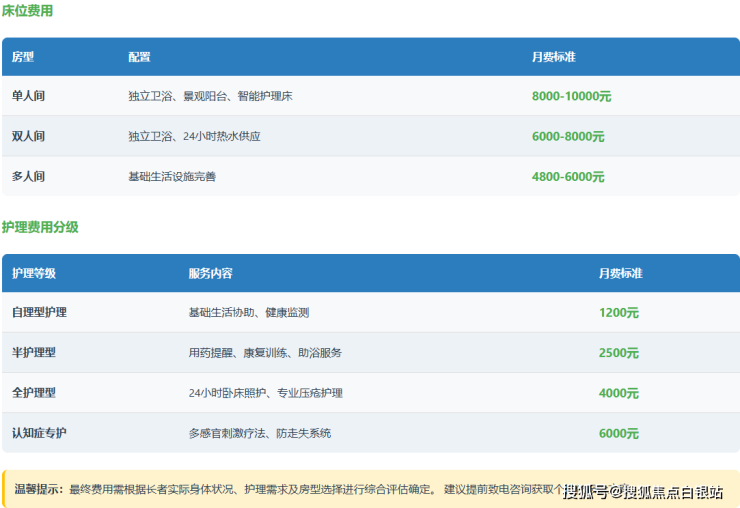Select the 双人间 room type cell
The image size is (740, 508).
pyautogui.click(x=28, y=136)
